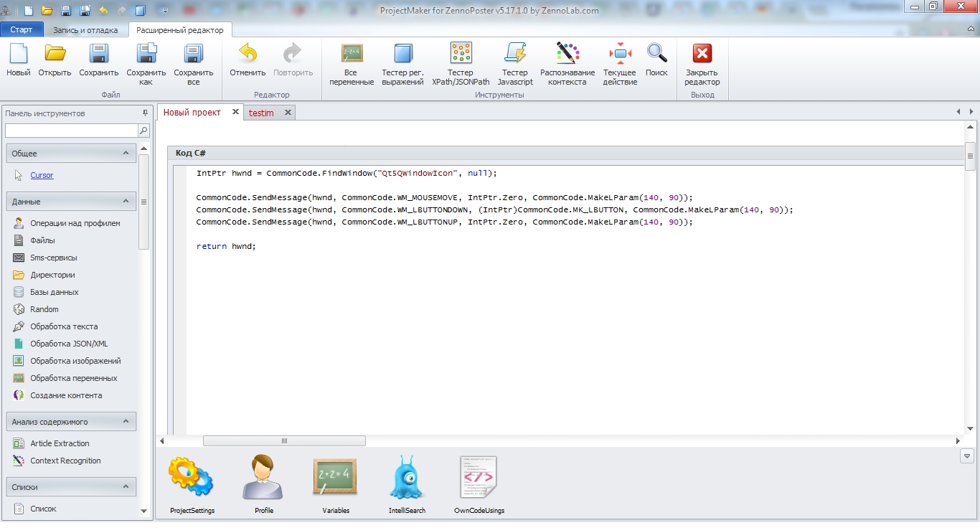Select Обработка переменных action
This screenshot has height=528, width=980.
pos(73,378)
